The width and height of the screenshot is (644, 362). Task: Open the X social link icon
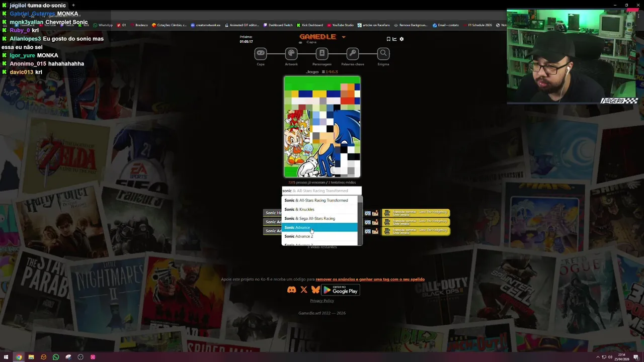coord(304,290)
